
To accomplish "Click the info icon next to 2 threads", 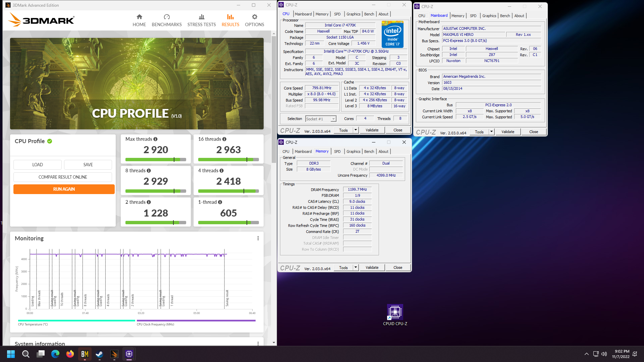I will [x=149, y=202].
